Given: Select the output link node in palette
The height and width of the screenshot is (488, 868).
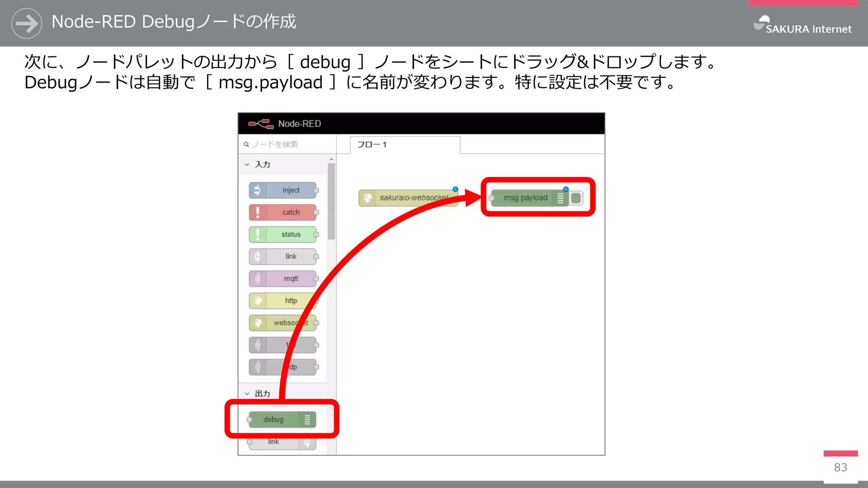Looking at the screenshot, I should point(282,442).
